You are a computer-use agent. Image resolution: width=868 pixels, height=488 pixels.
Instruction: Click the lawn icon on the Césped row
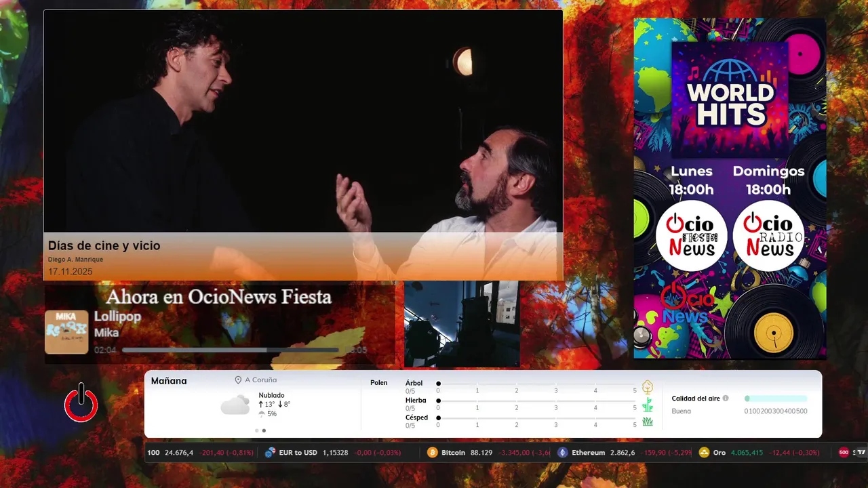[x=648, y=422]
